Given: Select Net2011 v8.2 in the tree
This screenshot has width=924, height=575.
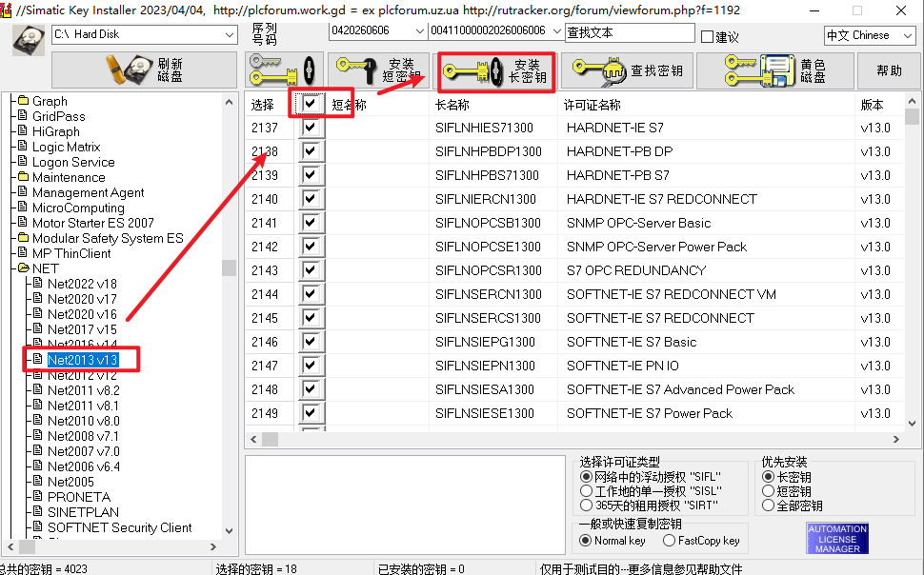Looking at the screenshot, I should point(83,390).
